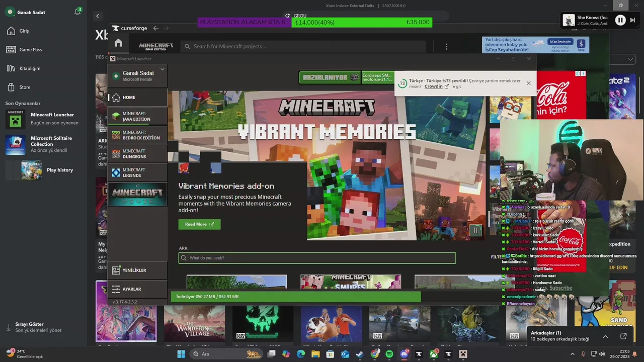Screen dimensions: 644x362
Task: Open Xbox app from taskbar
Action: pyautogui.click(x=434, y=354)
